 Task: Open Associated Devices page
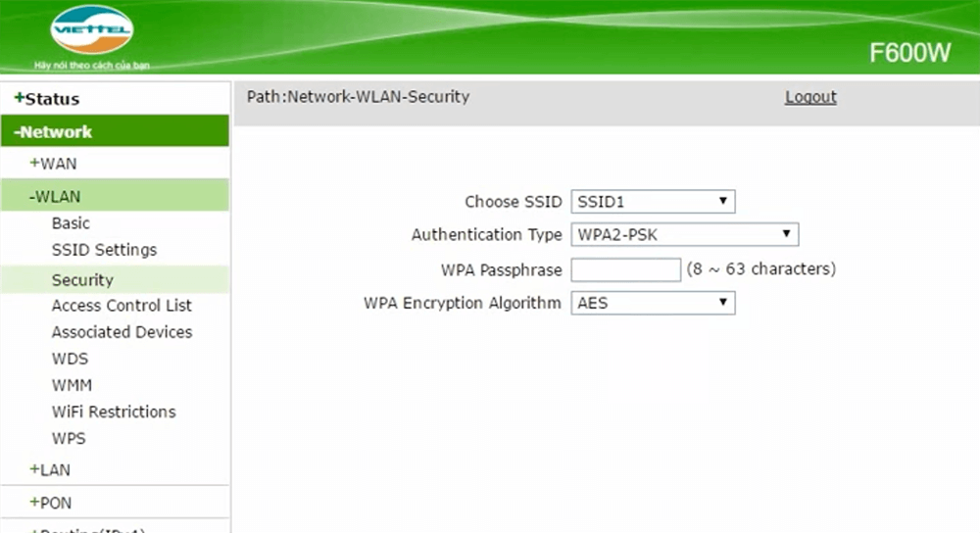click(x=122, y=332)
